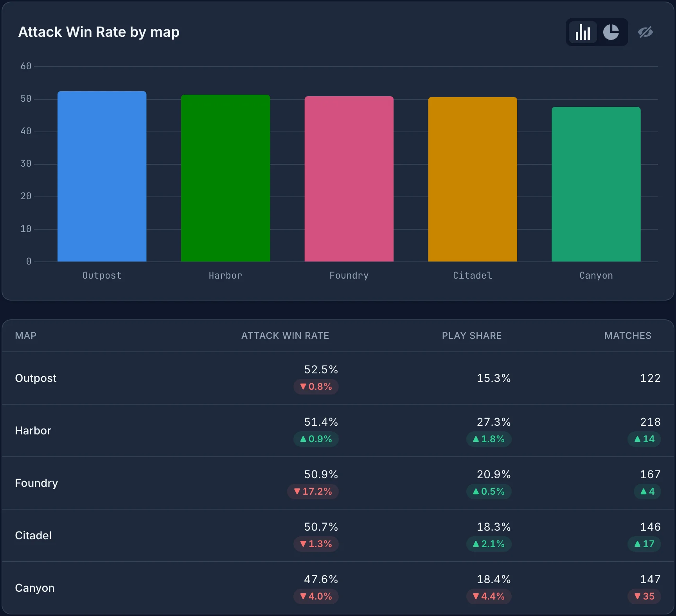The width and height of the screenshot is (676, 616).
Task: Click the 15.3% play share value
Action: (494, 378)
